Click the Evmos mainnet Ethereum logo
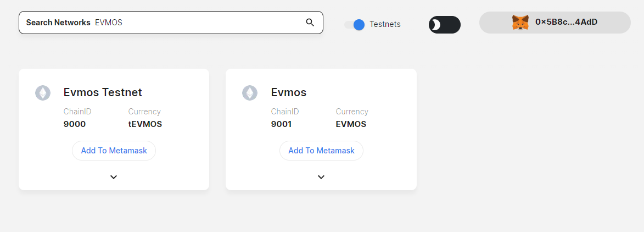 250,93
